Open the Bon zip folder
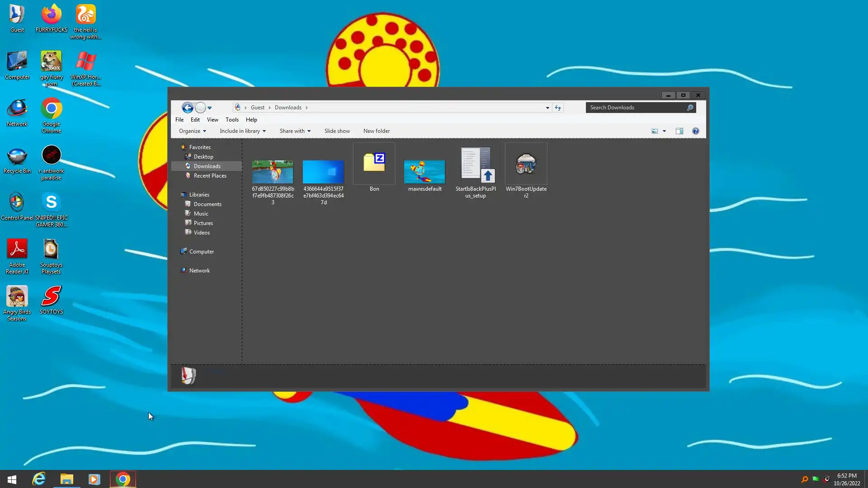This screenshot has height=488, width=868. (x=374, y=164)
